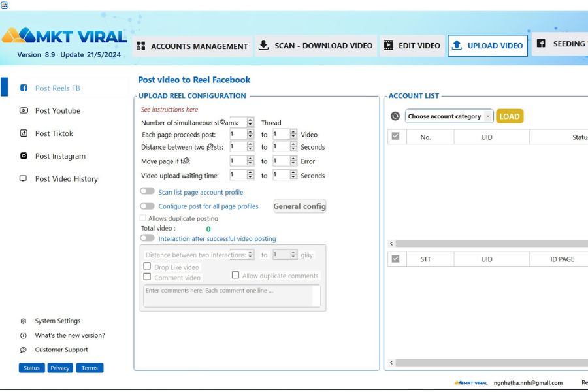The width and height of the screenshot is (588, 392).
Task: Click the General config button
Action: point(300,206)
